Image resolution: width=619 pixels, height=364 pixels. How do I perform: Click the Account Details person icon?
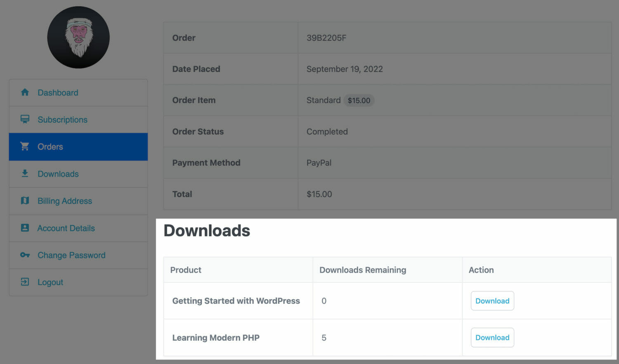point(25,228)
